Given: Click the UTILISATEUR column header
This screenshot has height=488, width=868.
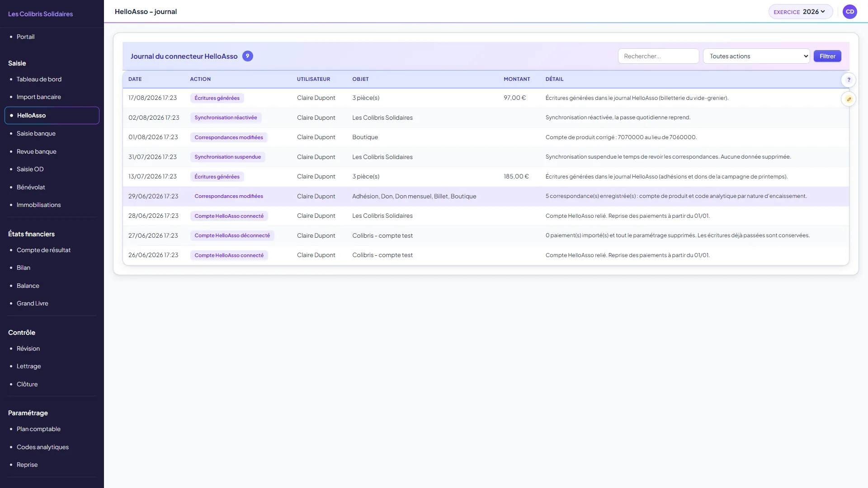Looking at the screenshot, I should point(313,79).
